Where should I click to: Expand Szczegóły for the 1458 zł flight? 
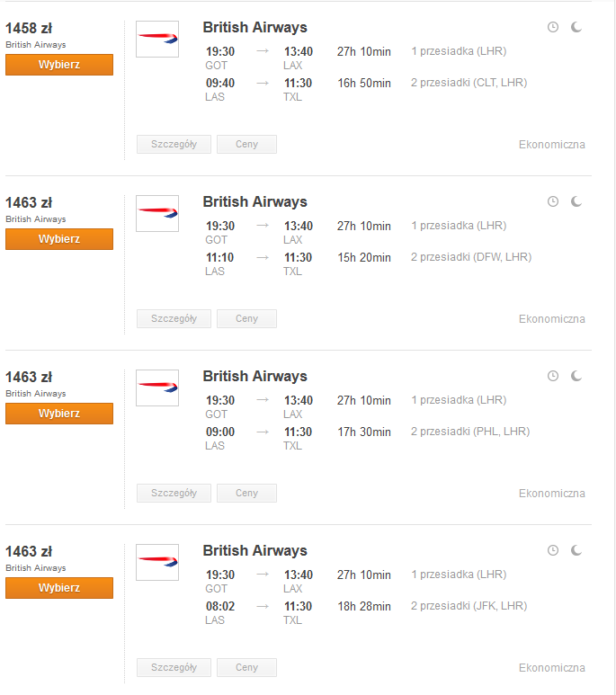pyautogui.click(x=174, y=145)
